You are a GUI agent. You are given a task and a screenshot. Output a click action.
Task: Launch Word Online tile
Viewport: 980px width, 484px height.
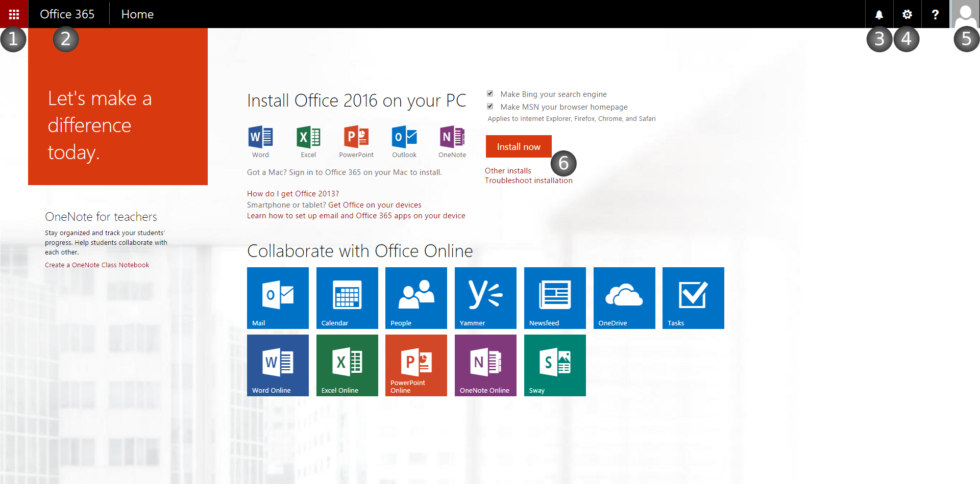point(278,365)
